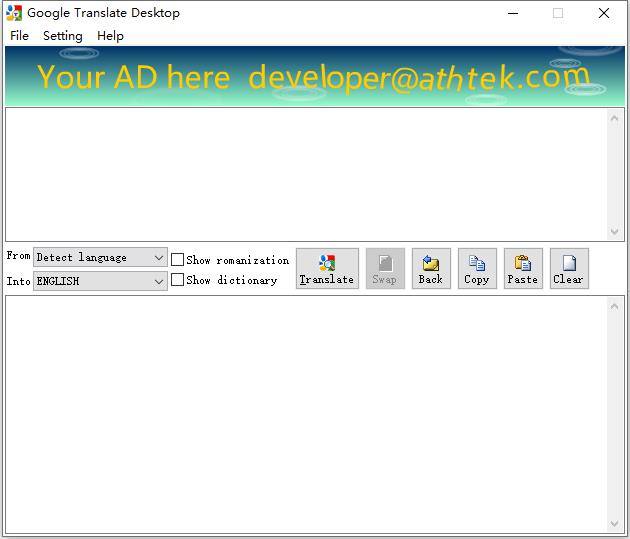Click the Swap languages icon
630x539 pixels.
point(385,264)
